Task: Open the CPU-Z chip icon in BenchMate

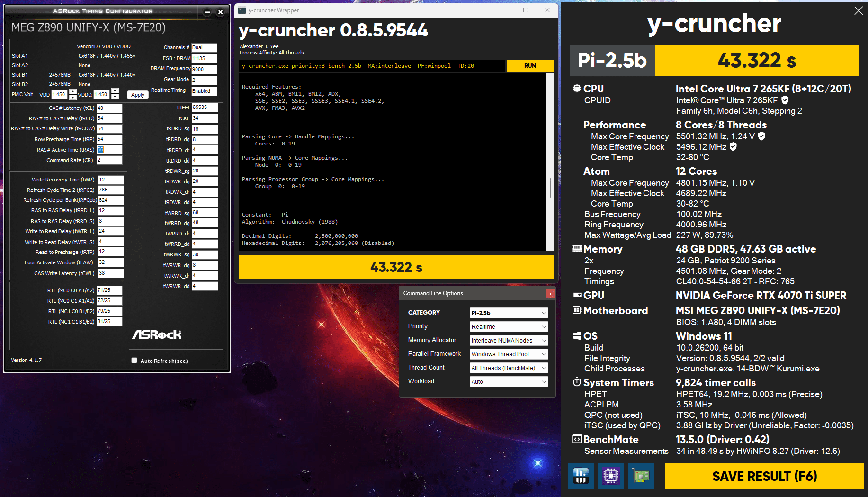Action: tap(611, 476)
